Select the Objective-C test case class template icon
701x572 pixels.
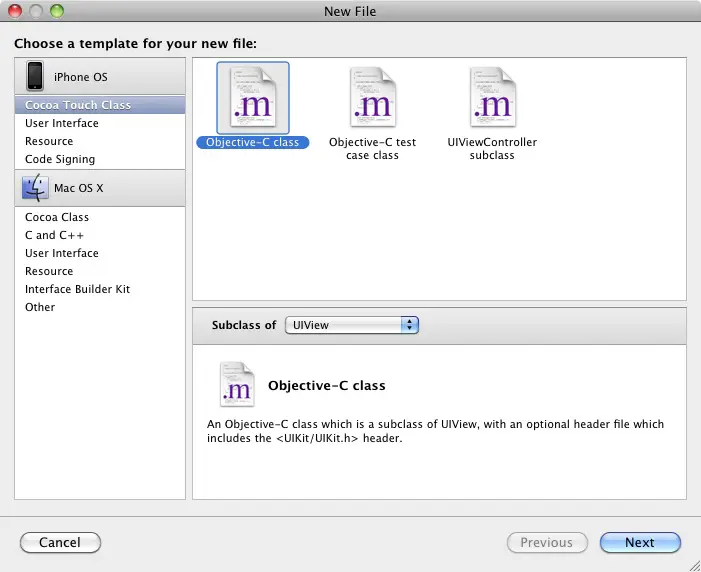click(373, 98)
